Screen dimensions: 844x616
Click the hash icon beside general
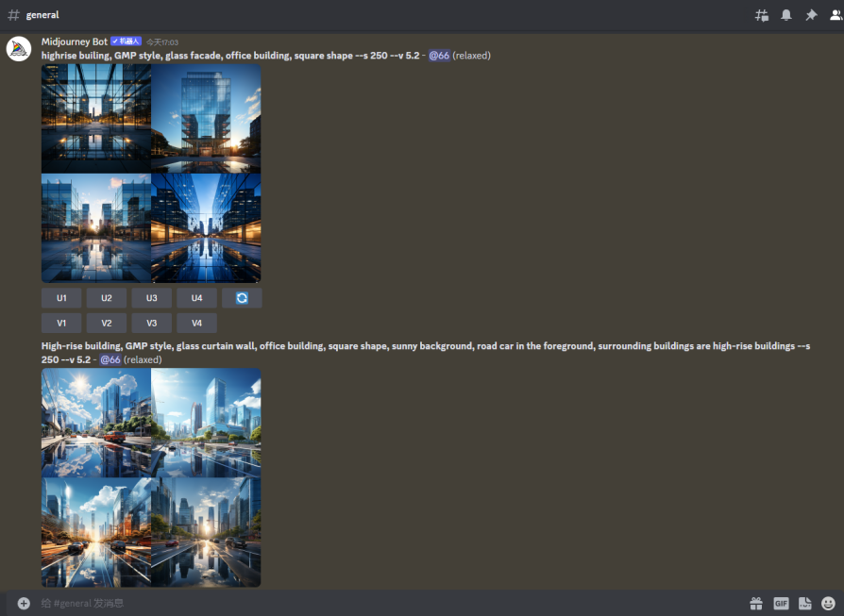(13, 15)
